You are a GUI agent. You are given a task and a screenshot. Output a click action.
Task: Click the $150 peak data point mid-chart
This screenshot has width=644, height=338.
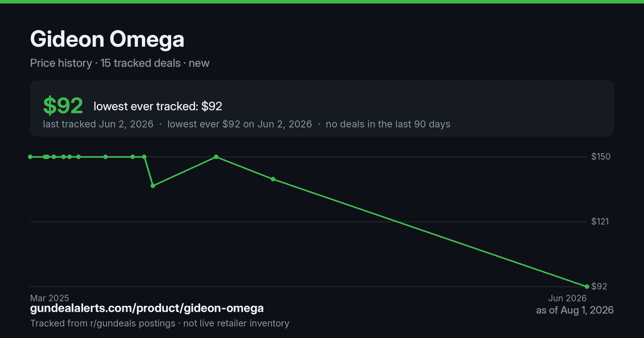(216, 157)
